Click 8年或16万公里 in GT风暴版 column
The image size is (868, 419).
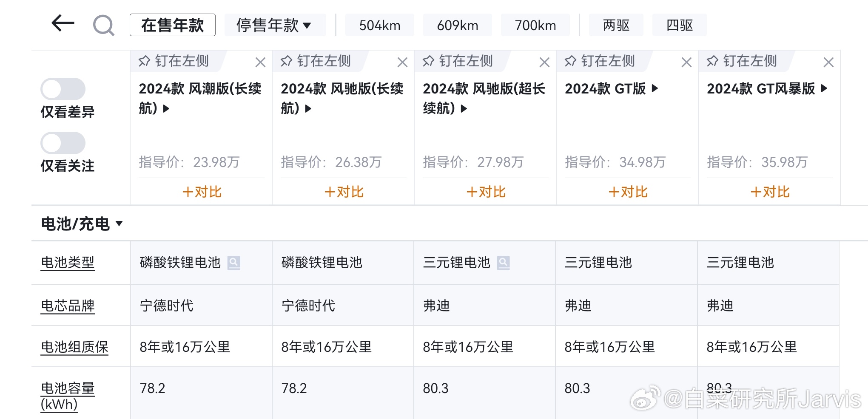pos(752,347)
